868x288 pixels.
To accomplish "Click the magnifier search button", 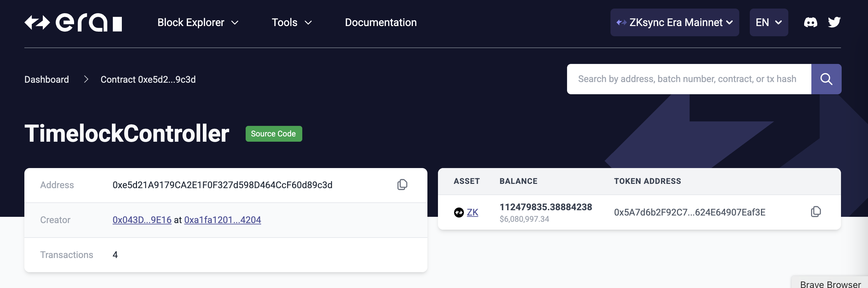I will click(x=826, y=79).
